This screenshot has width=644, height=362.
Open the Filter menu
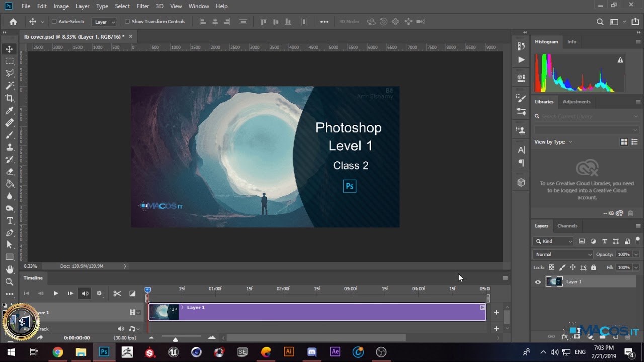(143, 6)
